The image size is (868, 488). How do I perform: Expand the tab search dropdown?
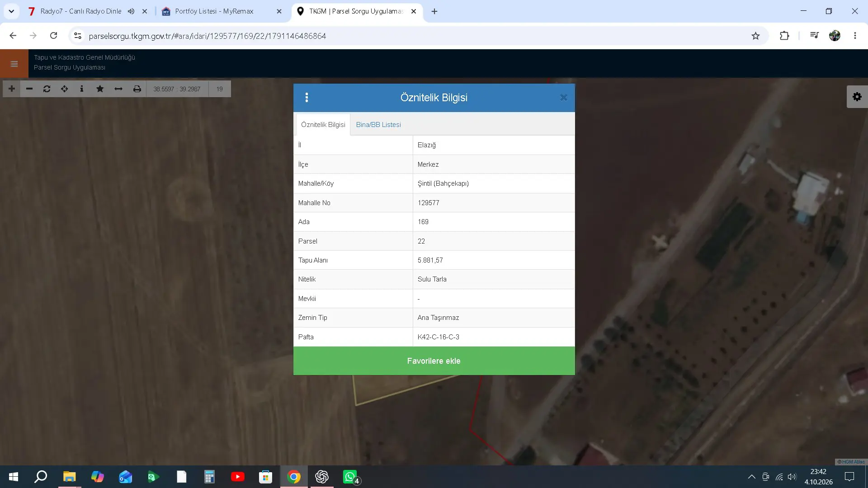coord(11,11)
